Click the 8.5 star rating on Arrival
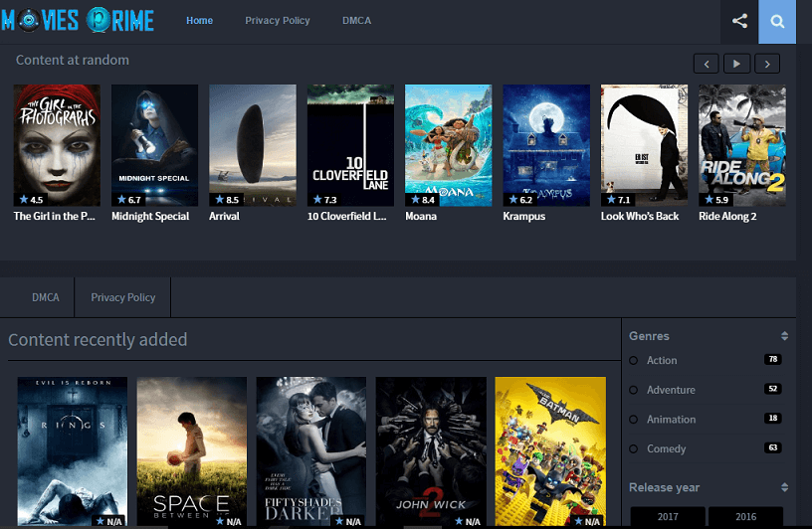This screenshot has height=529, width=812. (227, 199)
